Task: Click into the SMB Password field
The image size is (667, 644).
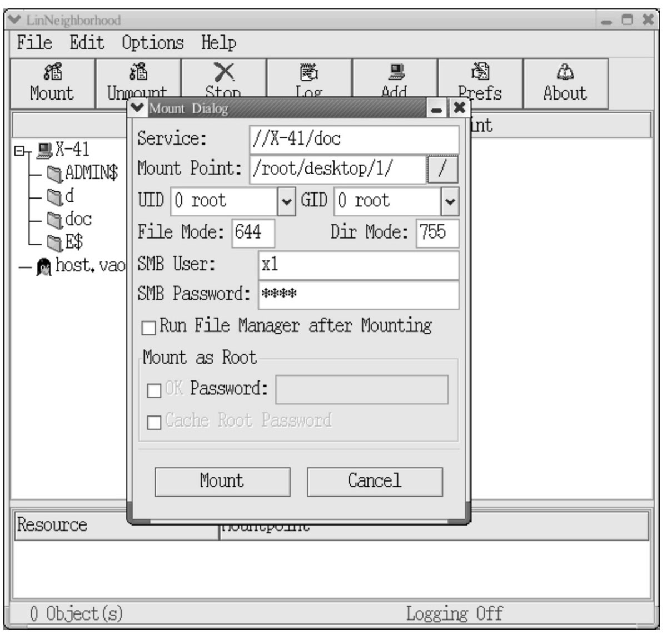Action: pyautogui.click(x=359, y=295)
